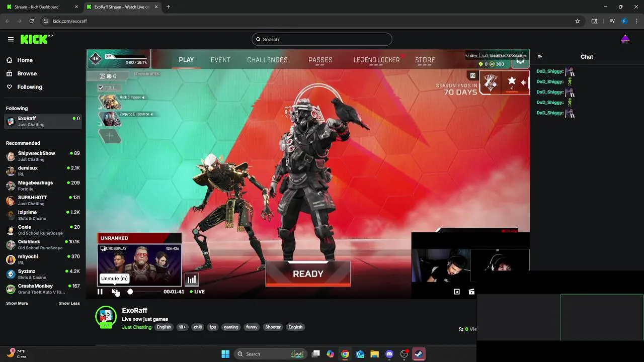The height and width of the screenshot is (362, 644).
Task: Select the funny tag
Action: pyautogui.click(x=252, y=327)
